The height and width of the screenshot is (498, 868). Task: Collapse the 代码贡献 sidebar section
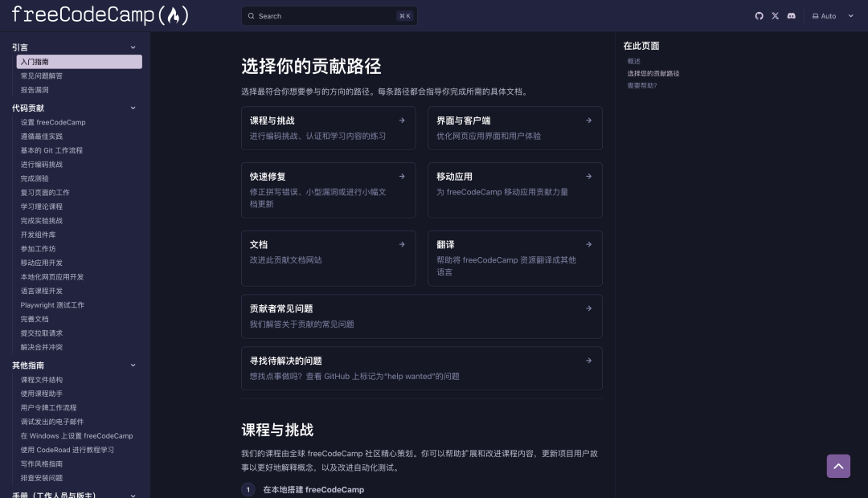pyautogui.click(x=133, y=108)
